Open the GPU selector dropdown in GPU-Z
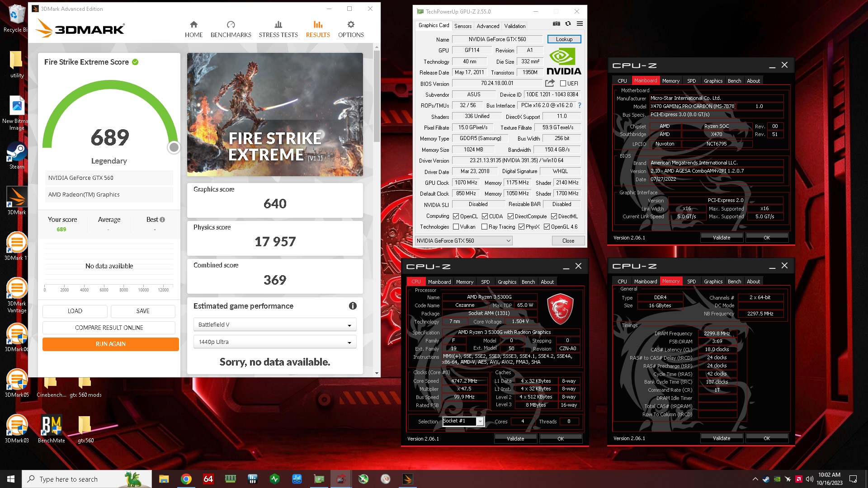Viewport: 868px width, 488px height. click(464, 241)
